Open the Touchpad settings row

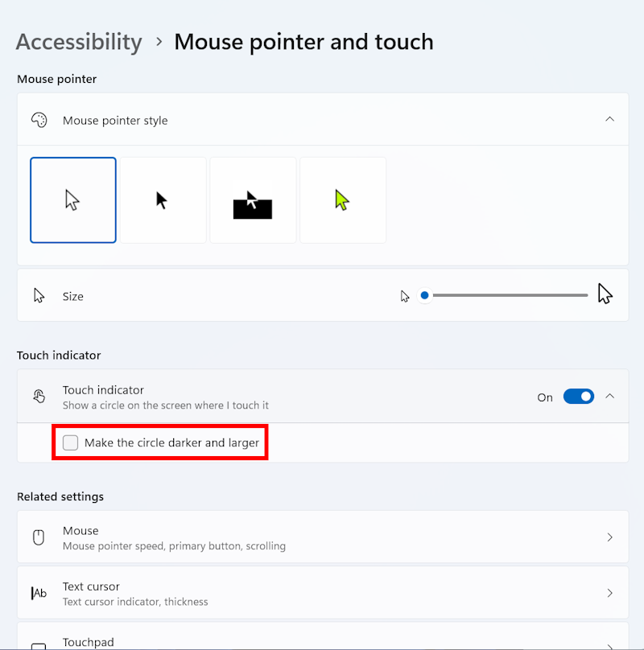tap(322, 642)
